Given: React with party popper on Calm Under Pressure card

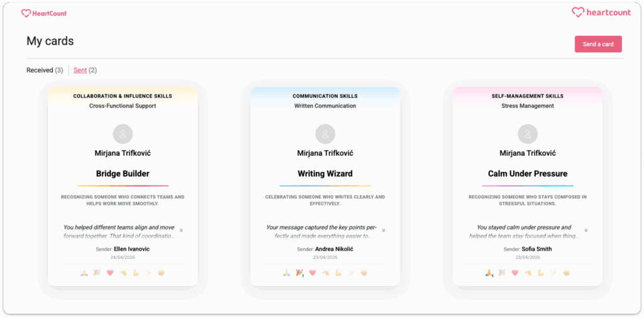Looking at the screenshot, I should pos(502,273).
